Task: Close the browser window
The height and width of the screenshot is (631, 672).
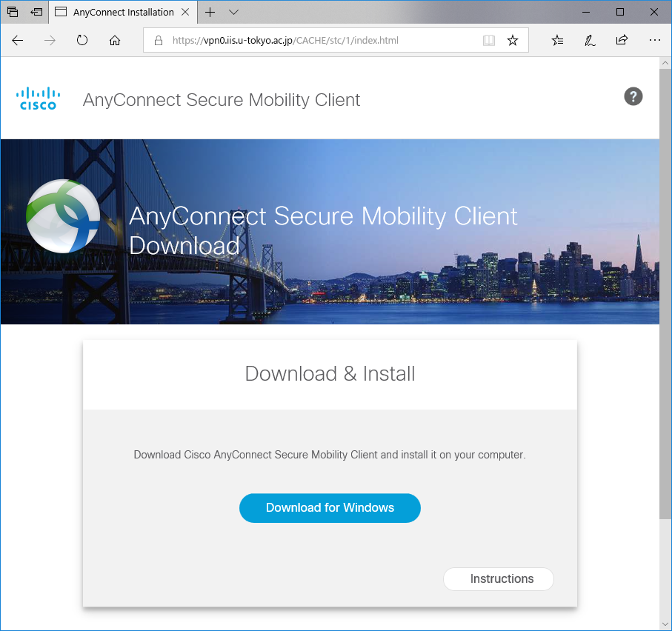Action: 654,12
